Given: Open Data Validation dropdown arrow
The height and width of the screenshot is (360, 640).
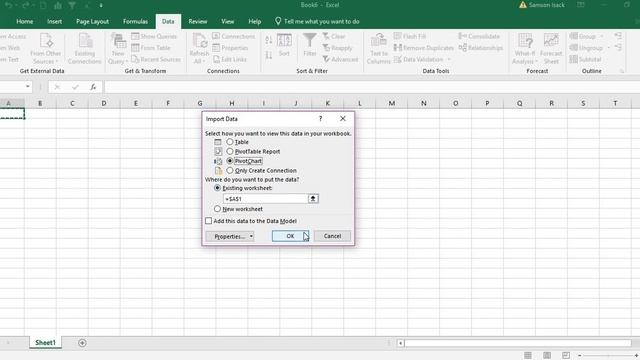Looking at the screenshot, I should pyautogui.click(x=449, y=60).
